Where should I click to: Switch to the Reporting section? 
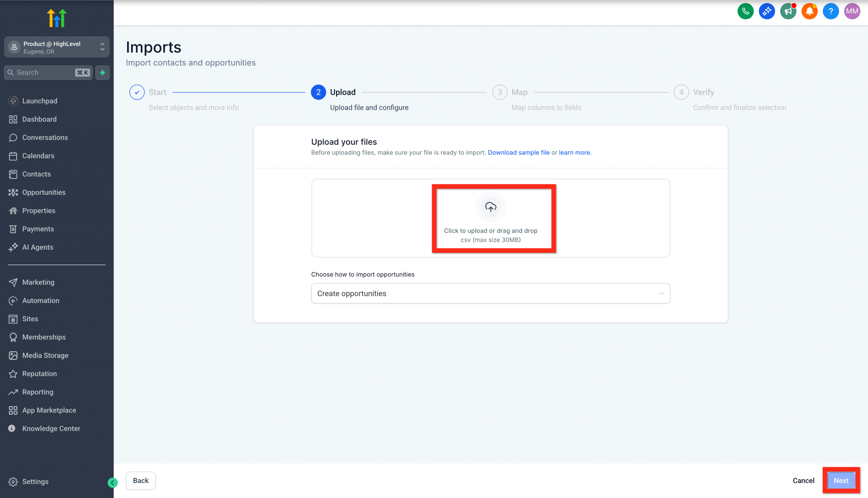(x=38, y=392)
